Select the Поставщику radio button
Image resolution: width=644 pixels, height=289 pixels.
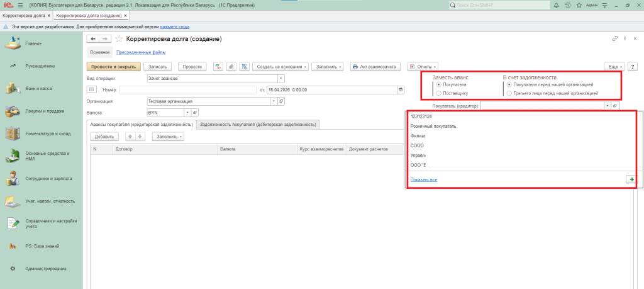(438, 93)
